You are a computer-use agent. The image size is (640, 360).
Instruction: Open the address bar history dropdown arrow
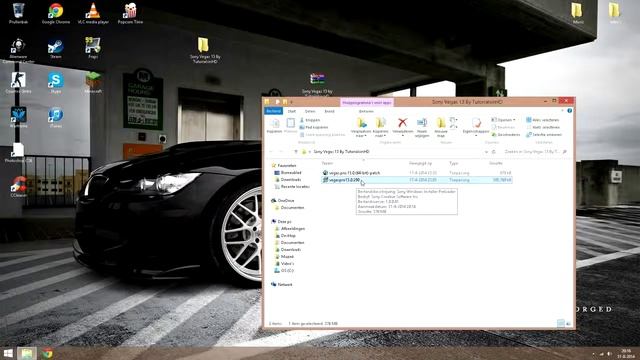pos(486,152)
